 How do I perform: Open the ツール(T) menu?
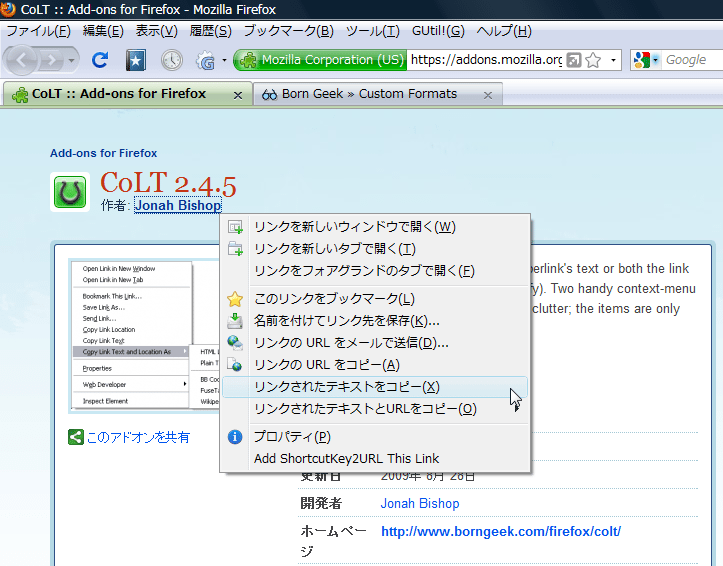click(x=373, y=31)
